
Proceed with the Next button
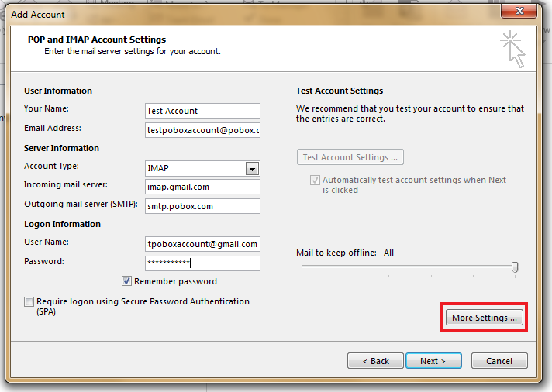pyautogui.click(x=433, y=361)
